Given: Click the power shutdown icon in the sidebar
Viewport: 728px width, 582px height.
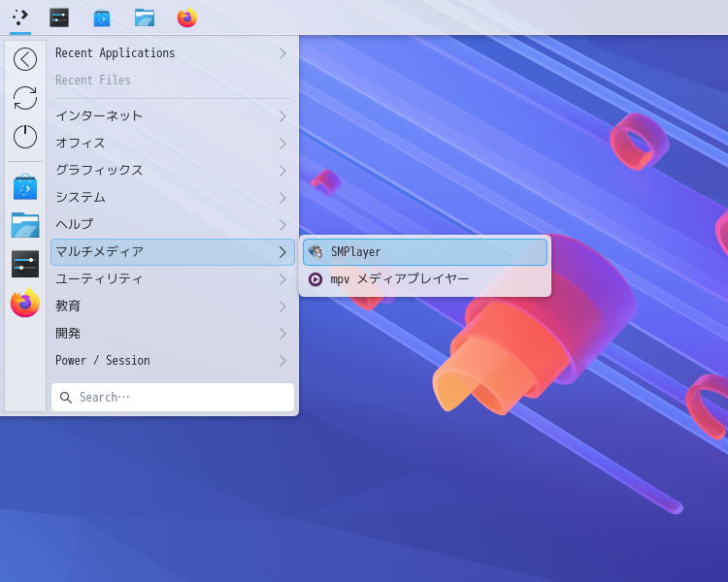Looking at the screenshot, I should [x=25, y=137].
